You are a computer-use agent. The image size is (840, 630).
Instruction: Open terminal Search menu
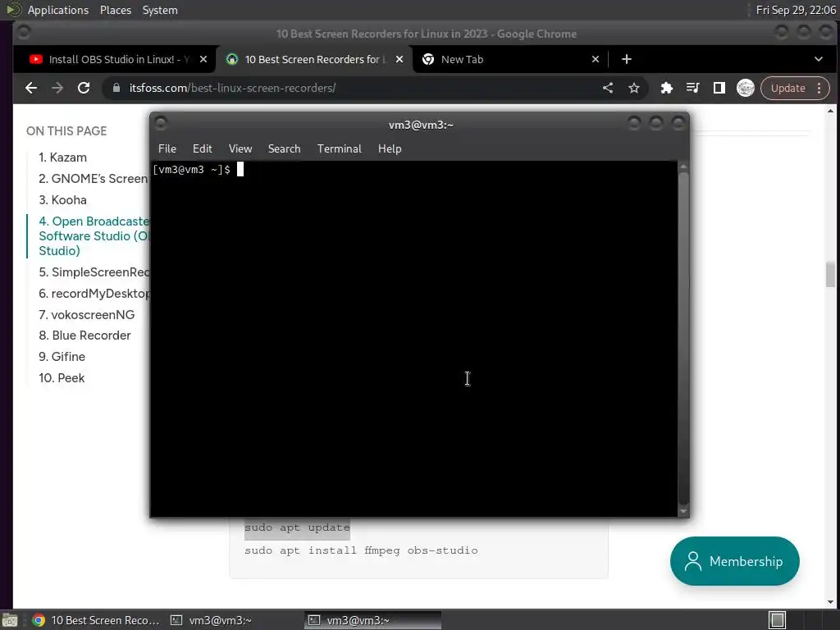[284, 149]
